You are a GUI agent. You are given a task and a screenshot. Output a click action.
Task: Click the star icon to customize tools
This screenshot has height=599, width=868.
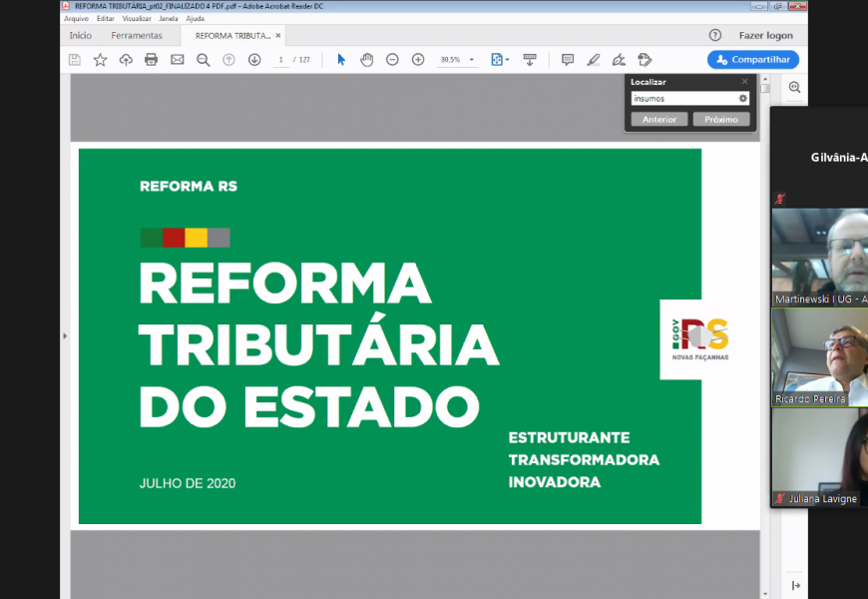pos(99,59)
